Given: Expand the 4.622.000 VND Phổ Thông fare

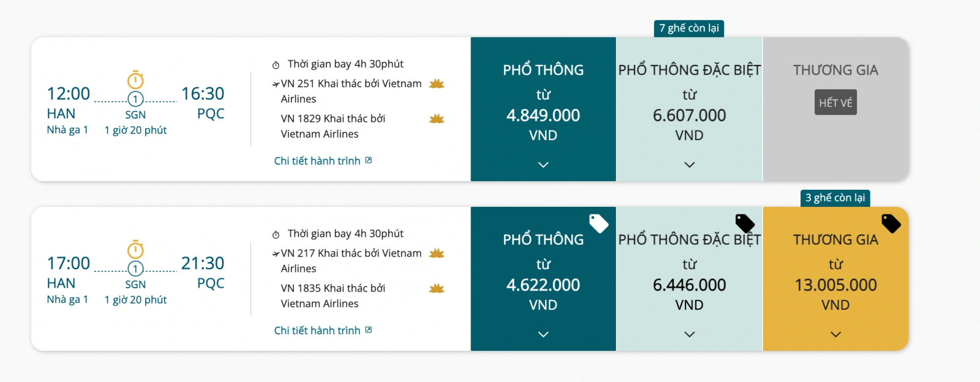Looking at the screenshot, I should [543, 334].
